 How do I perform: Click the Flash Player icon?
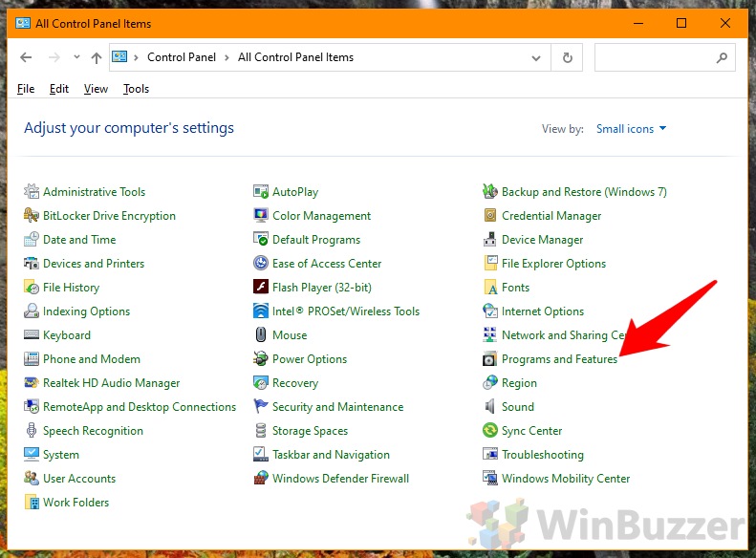[261, 288]
